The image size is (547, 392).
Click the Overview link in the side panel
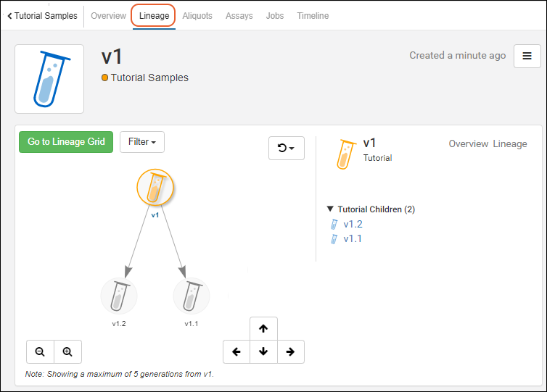coord(468,143)
